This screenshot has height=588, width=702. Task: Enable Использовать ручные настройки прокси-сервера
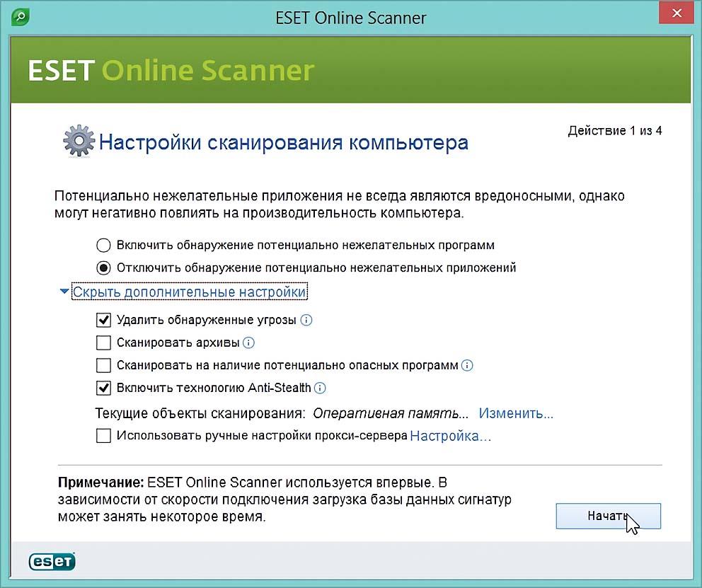click(104, 436)
